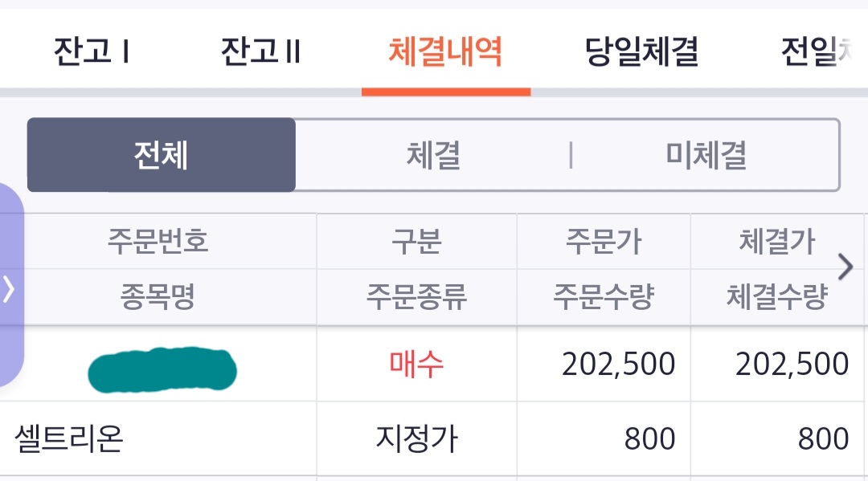This screenshot has width=868, height=481.
Task: Show 미체결 unfilled orders
Action: pos(706,155)
